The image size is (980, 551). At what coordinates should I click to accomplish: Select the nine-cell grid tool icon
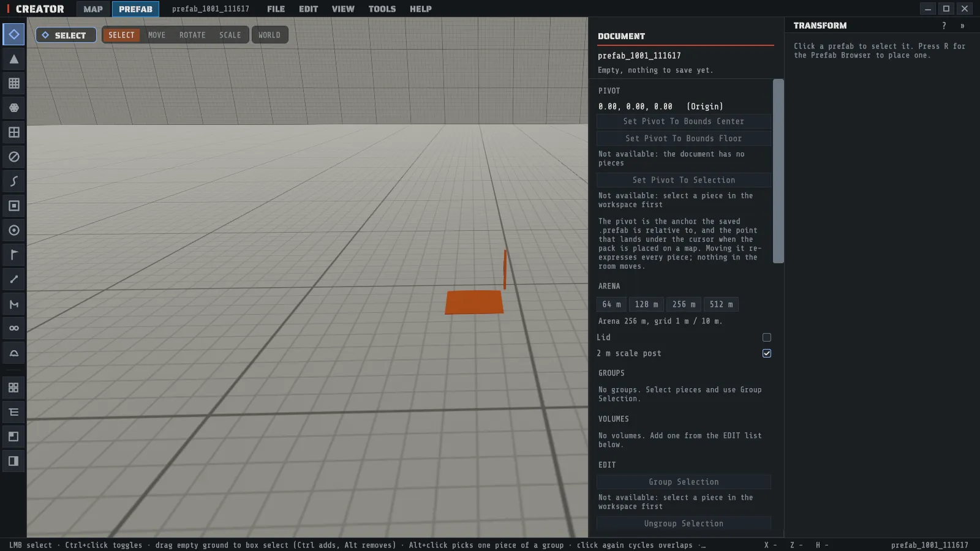tap(13, 83)
